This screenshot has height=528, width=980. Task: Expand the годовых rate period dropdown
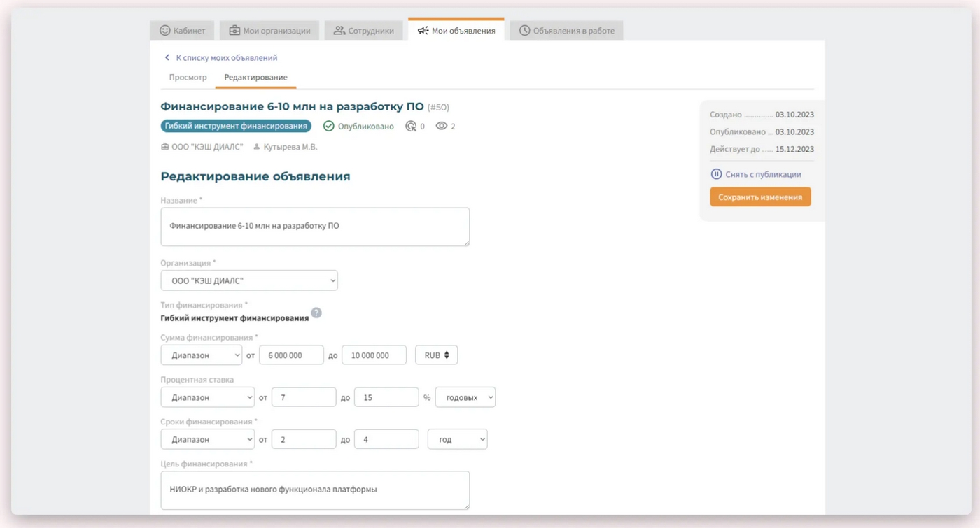pyautogui.click(x=465, y=397)
